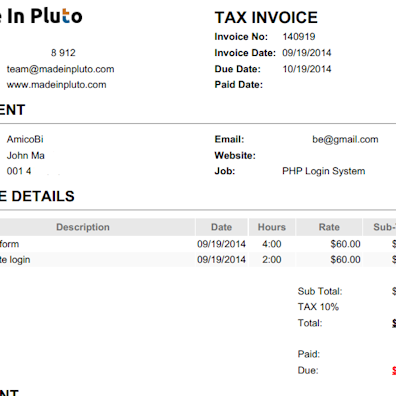Click the Hours column header

pos(272,227)
